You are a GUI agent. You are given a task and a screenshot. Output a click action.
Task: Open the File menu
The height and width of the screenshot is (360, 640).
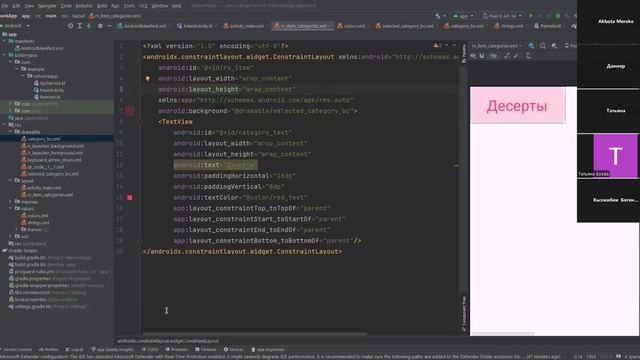coord(4,6)
